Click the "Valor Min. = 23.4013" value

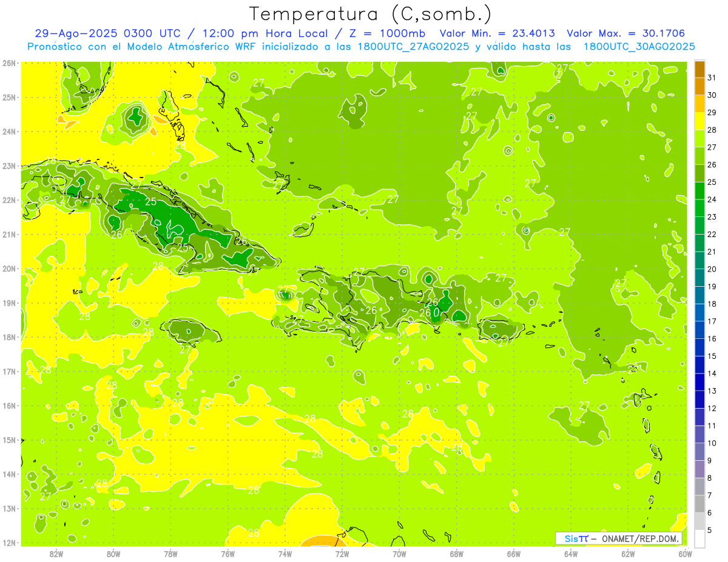497,33
